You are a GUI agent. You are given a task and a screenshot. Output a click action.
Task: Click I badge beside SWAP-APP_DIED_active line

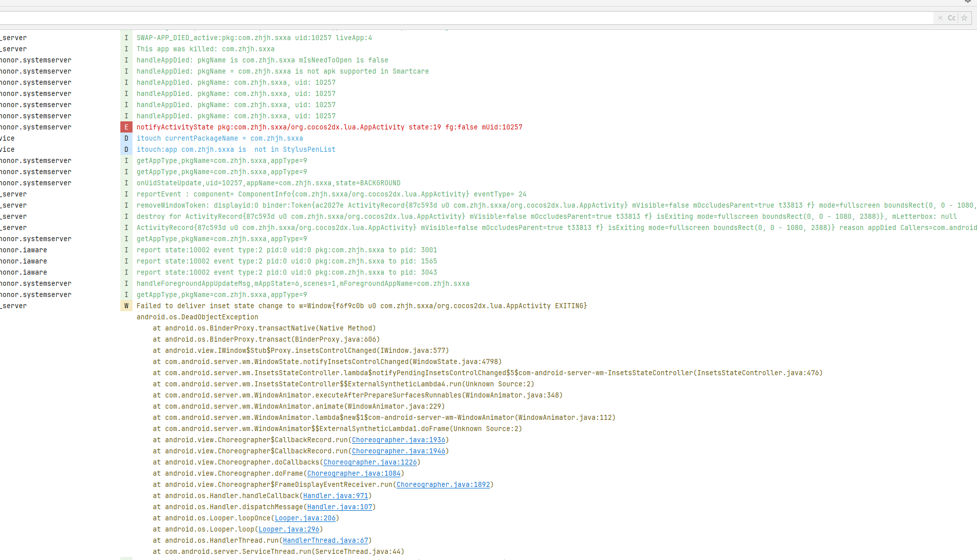[126, 38]
